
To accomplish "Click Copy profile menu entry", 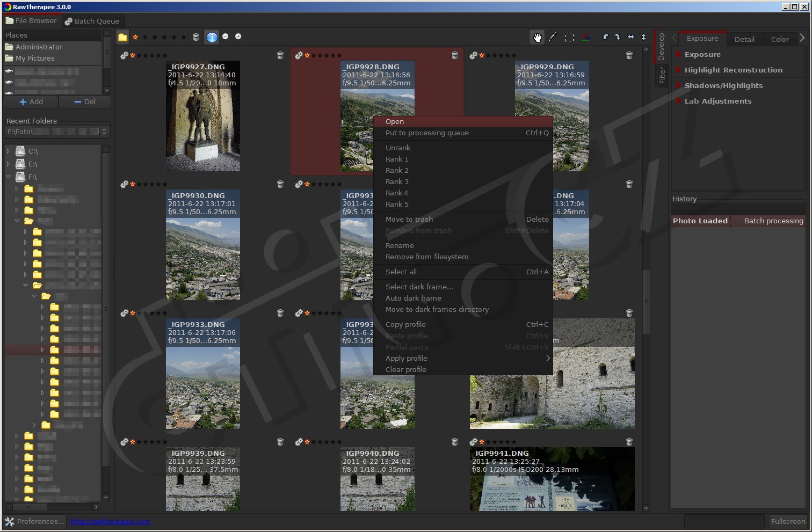I will point(463,324).
